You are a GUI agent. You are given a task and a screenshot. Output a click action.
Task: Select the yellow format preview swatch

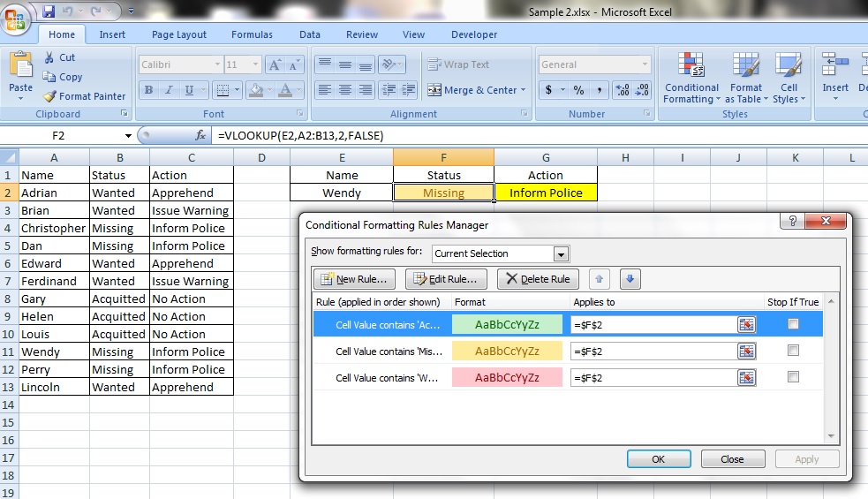(x=507, y=351)
